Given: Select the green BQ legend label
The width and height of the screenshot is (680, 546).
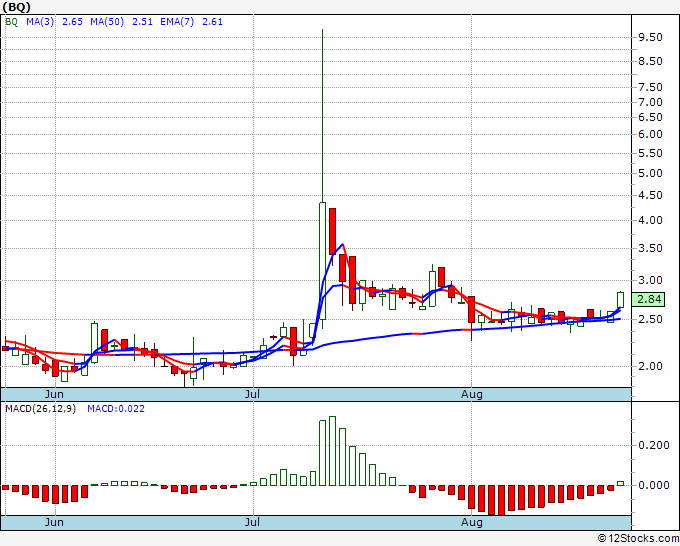Looking at the screenshot, I should 11,22.
